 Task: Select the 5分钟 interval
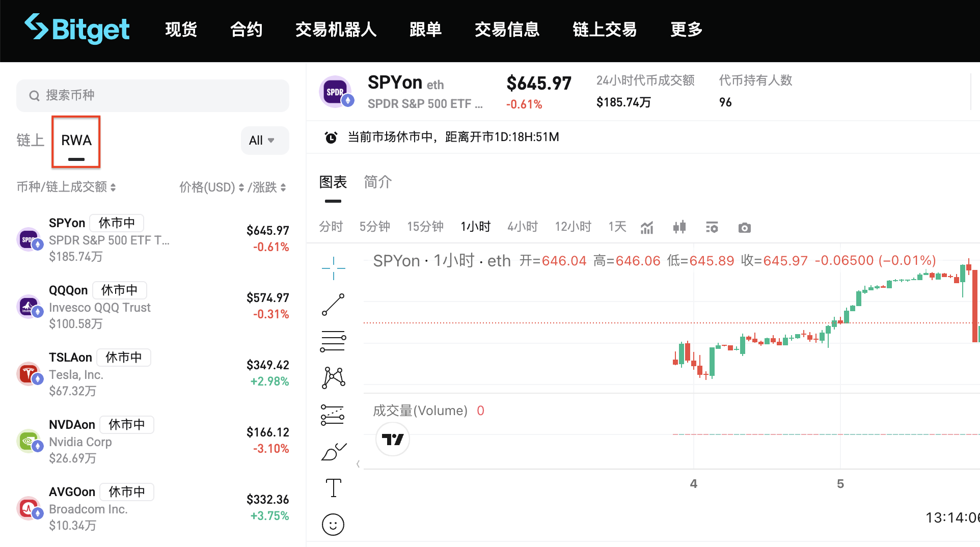[x=375, y=227]
